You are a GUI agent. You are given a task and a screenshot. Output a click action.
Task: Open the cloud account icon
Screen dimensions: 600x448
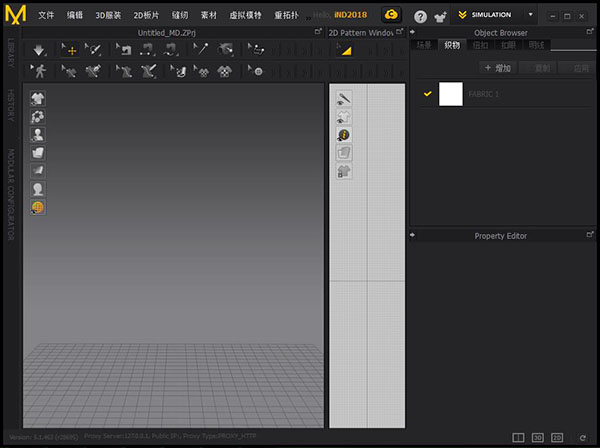(391, 15)
